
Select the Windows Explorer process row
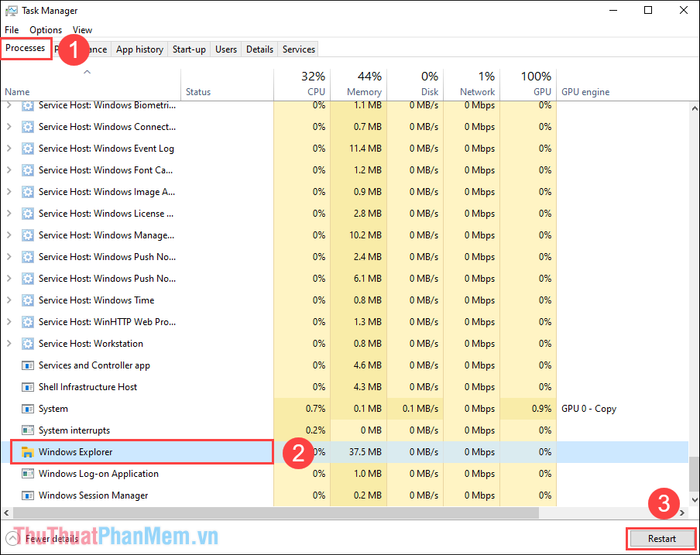point(344,452)
